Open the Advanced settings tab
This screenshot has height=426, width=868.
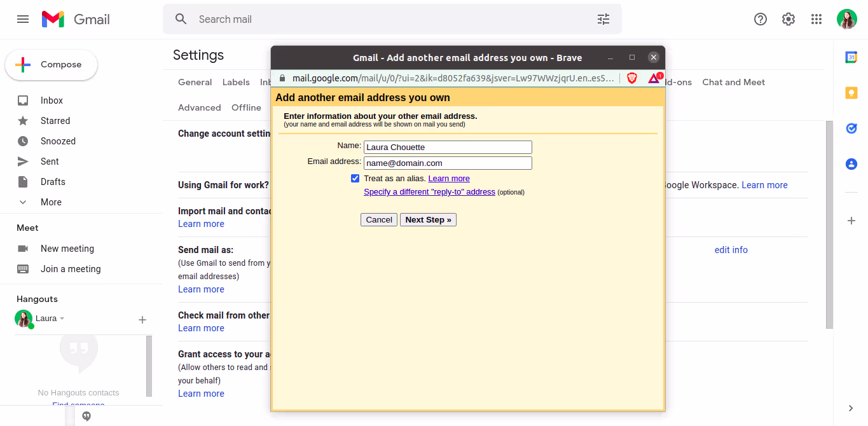200,107
